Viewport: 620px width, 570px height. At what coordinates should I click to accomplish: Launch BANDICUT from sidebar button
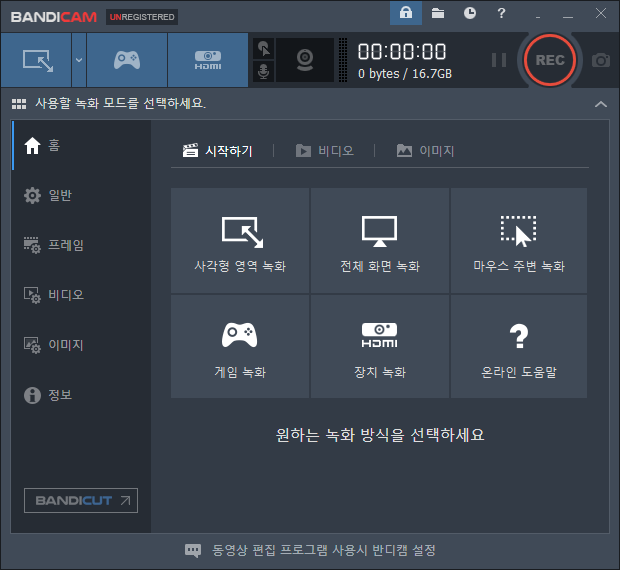[81, 500]
